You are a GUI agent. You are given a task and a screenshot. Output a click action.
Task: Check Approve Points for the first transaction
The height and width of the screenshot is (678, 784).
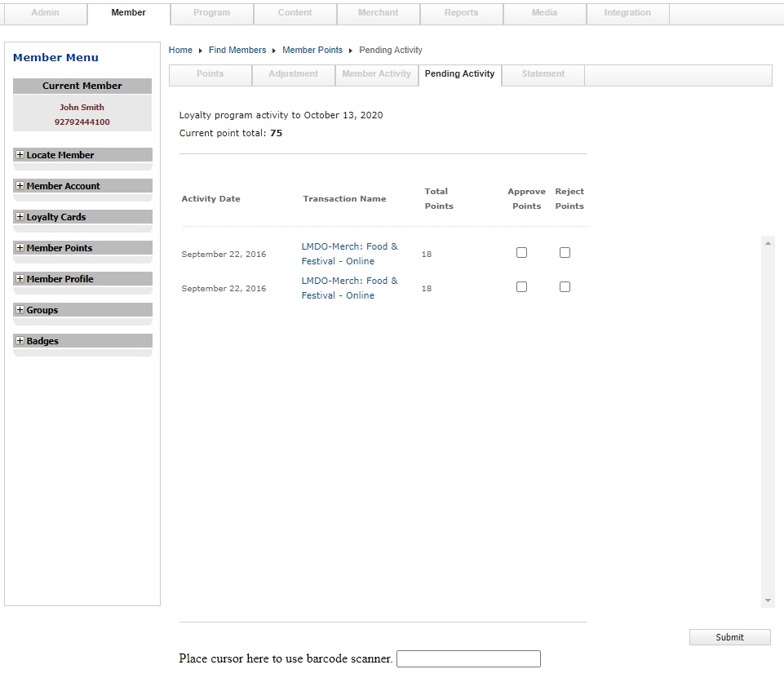(521, 252)
